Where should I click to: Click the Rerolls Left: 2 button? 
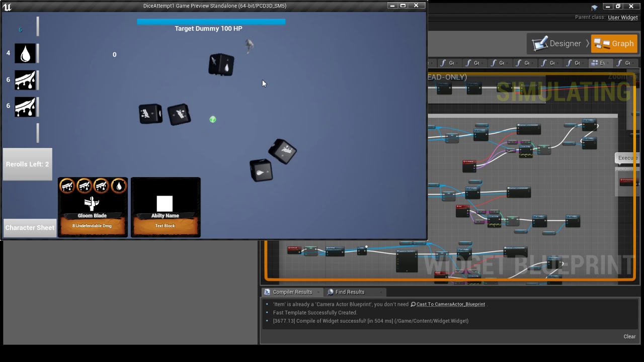[x=28, y=164]
